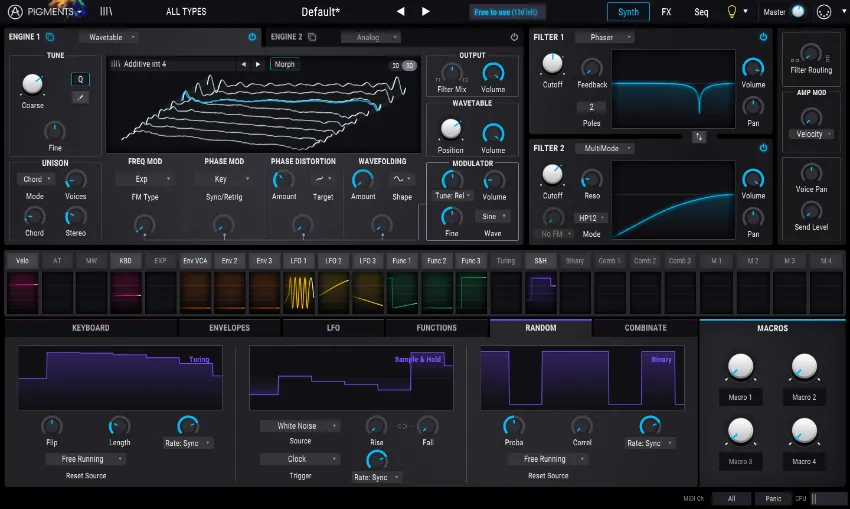Open the COMBINATE tab
The image size is (850, 509).
point(645,328)
